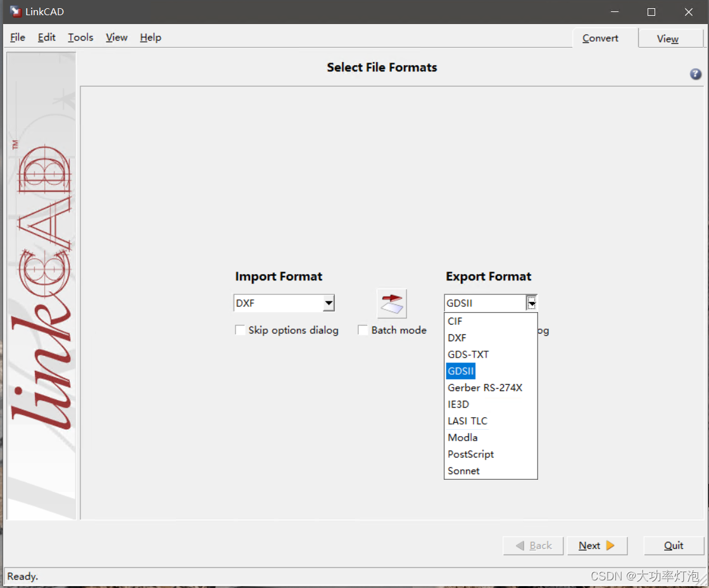The image size is (709, 588).
Task: Enable the Skip options dialog checkbox
Action: click(x=240, y=330)
